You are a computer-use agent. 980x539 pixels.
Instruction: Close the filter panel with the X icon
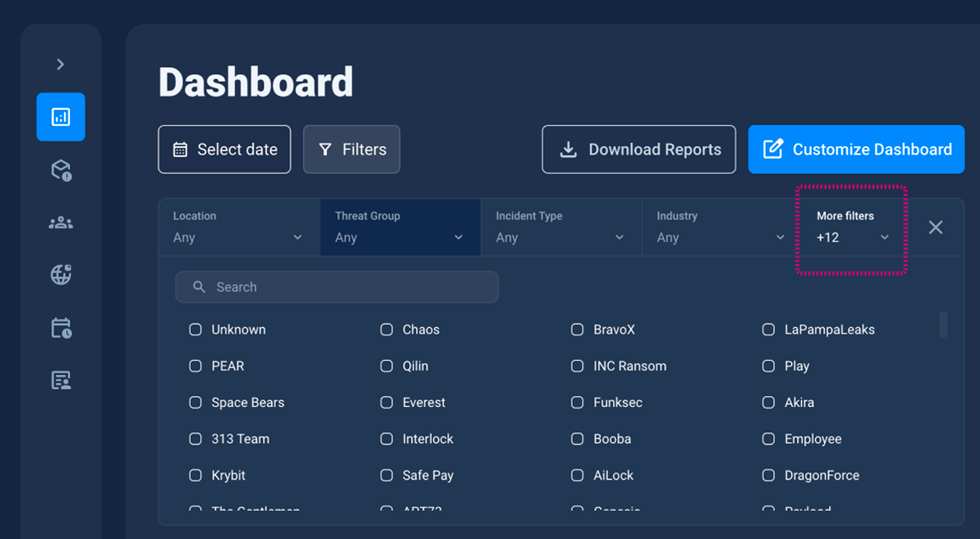[936, 227]
